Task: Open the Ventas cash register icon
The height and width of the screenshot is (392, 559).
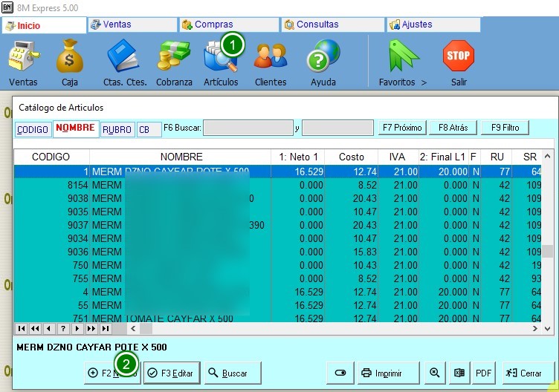Action: click(24, 56)
